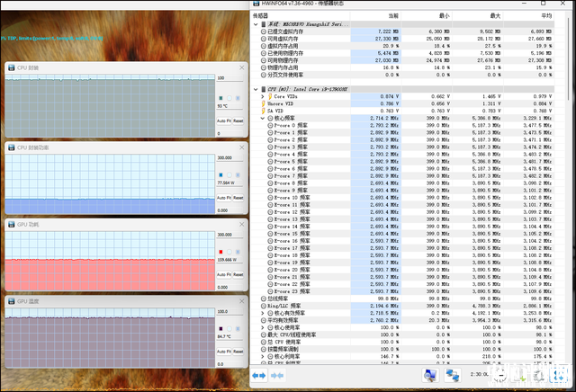Click the pale background swatch in GPU 功耗 window
Viewport: 576px width, 392px height.
coord(229,252)
